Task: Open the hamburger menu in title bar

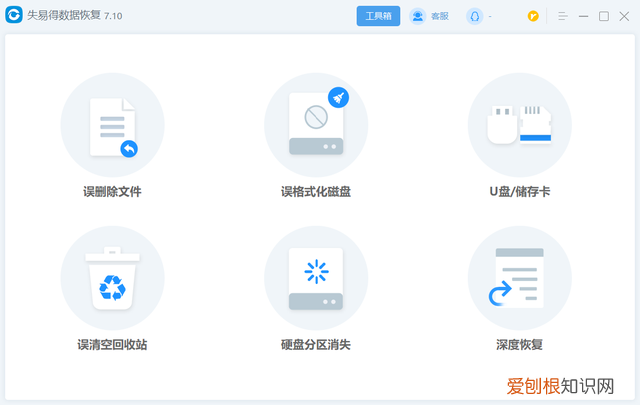Action: click(x=562, y=16)
